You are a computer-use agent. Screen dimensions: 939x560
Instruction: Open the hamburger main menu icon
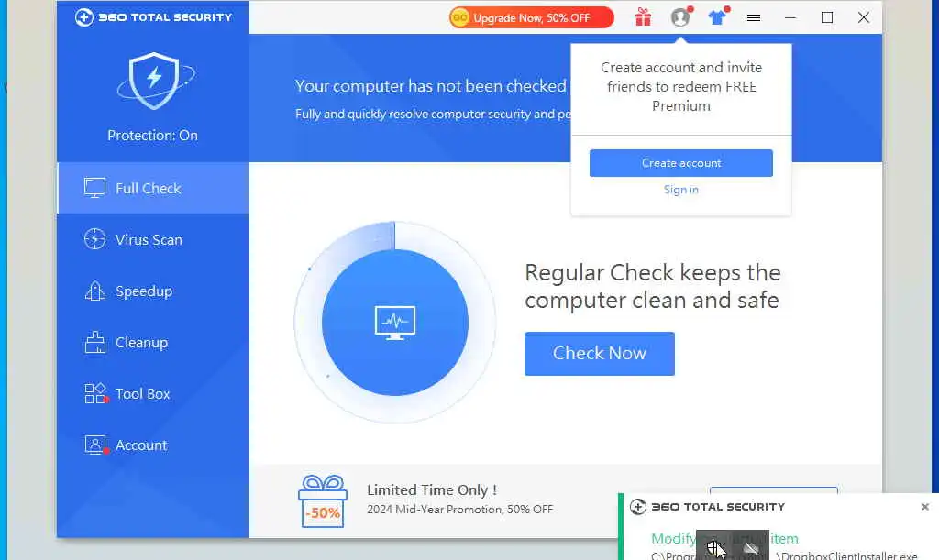pos(754,18)
